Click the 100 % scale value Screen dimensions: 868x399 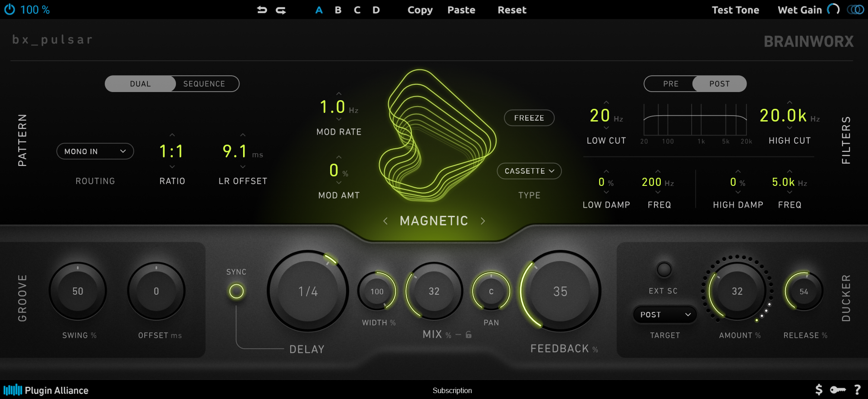pos(35,10)
